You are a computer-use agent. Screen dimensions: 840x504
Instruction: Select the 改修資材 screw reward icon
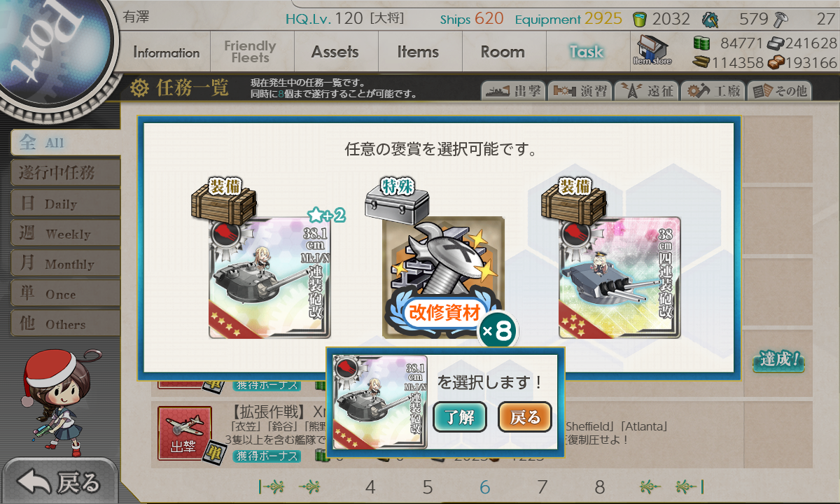coord(443,278)
